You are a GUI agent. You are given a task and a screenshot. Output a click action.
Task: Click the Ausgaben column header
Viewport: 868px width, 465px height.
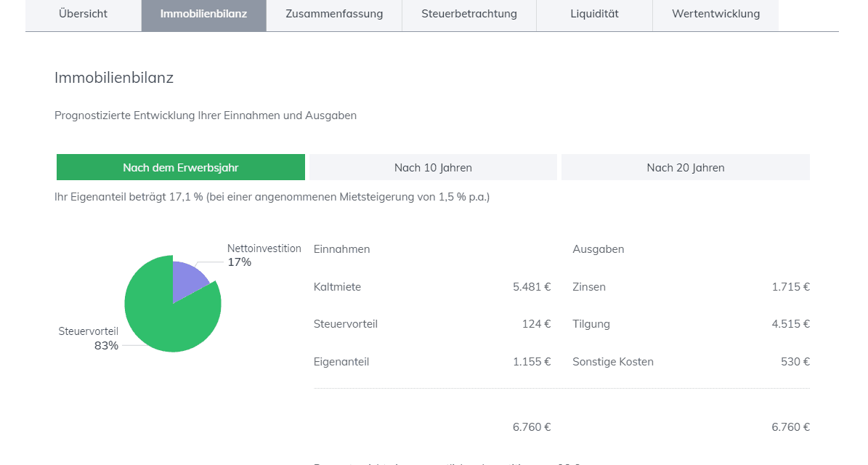(598, 249)
